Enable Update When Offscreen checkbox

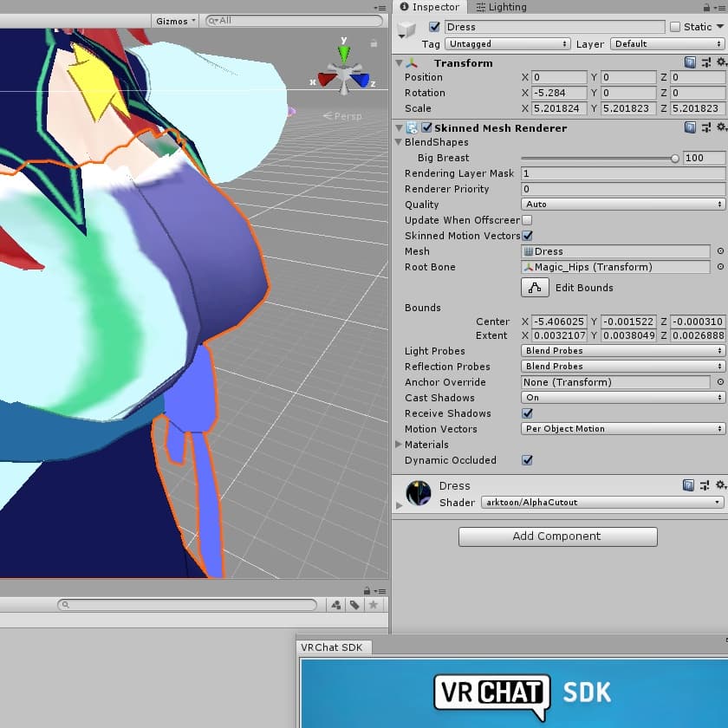pos(527,220)
